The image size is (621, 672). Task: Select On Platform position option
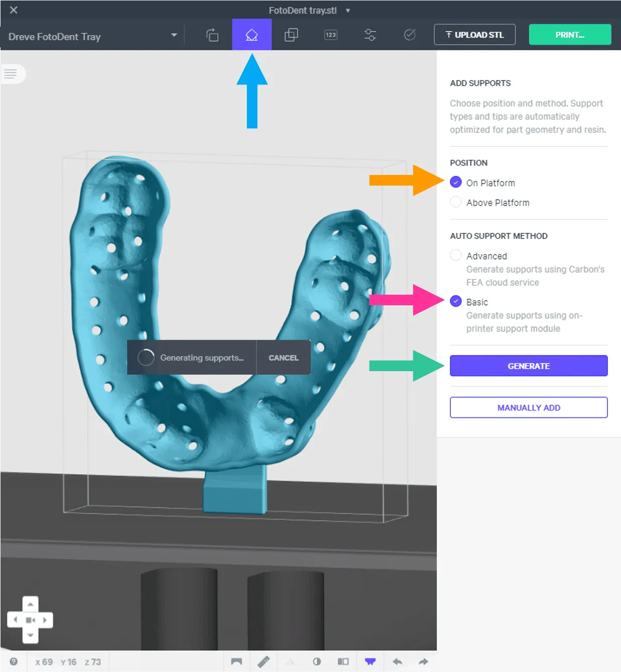click(456, 182)
